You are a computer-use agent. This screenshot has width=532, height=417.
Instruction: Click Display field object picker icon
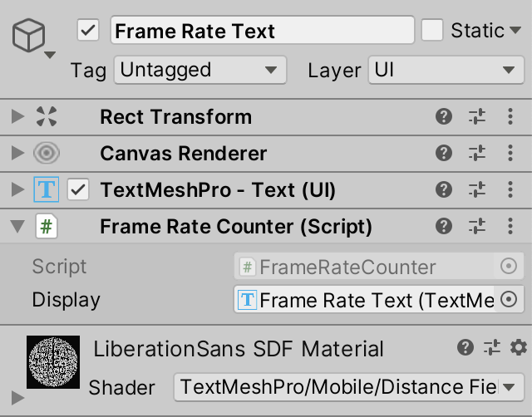[510, 300]
